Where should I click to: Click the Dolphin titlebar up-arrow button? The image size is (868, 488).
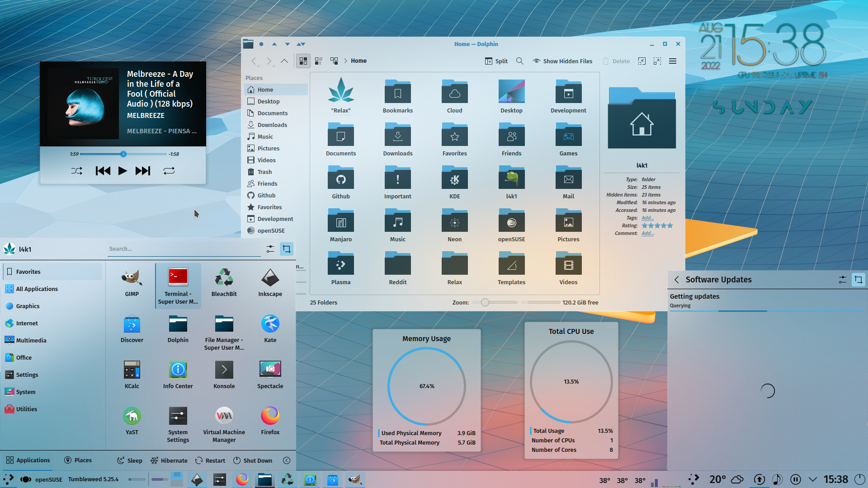[274, 44]
